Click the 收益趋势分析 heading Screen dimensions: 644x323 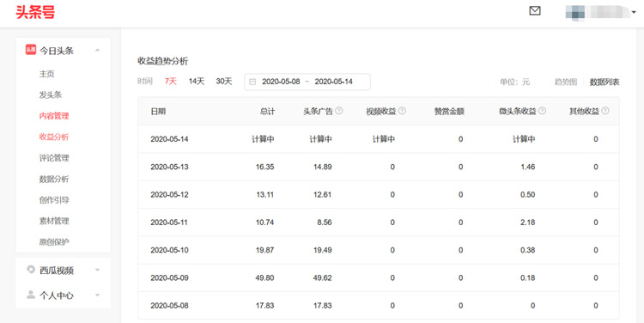click(162, 61)
